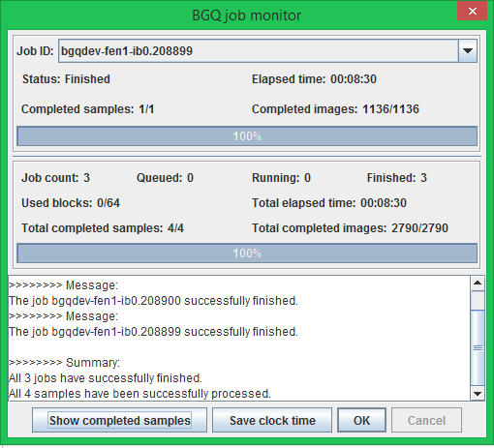The height and width of the screenshot is (448, 494).
Task: Click Show completed samples button
Action: (119, 420)
